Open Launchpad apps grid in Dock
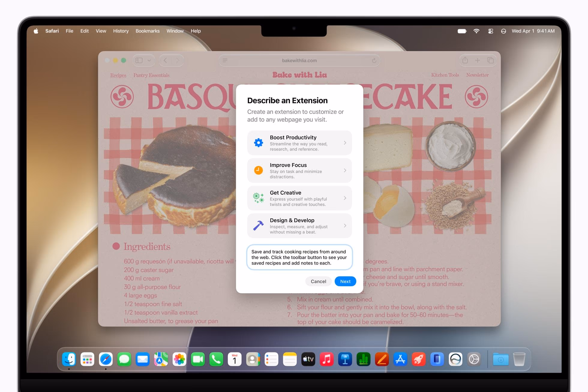 tap(87, 359)
